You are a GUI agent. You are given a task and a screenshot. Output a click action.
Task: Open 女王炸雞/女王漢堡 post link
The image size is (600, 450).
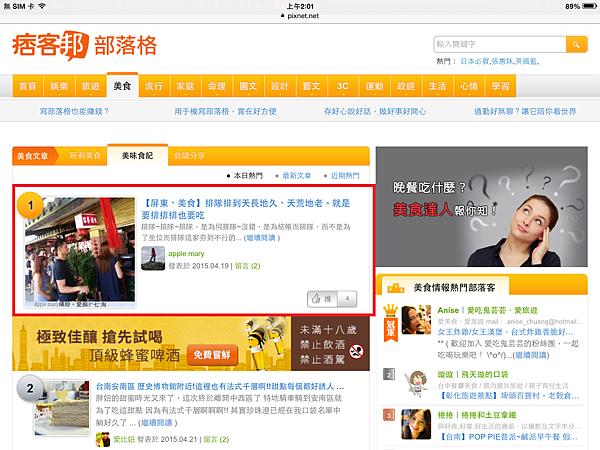coord(505,332)
